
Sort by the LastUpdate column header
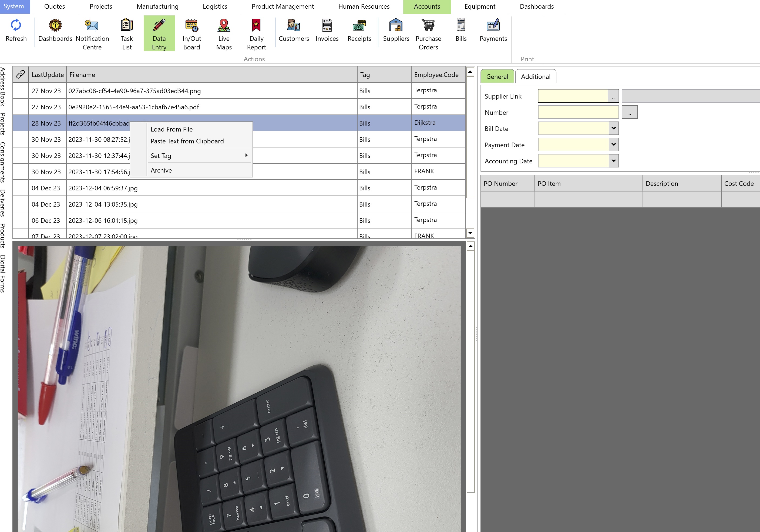coord(48,75)
